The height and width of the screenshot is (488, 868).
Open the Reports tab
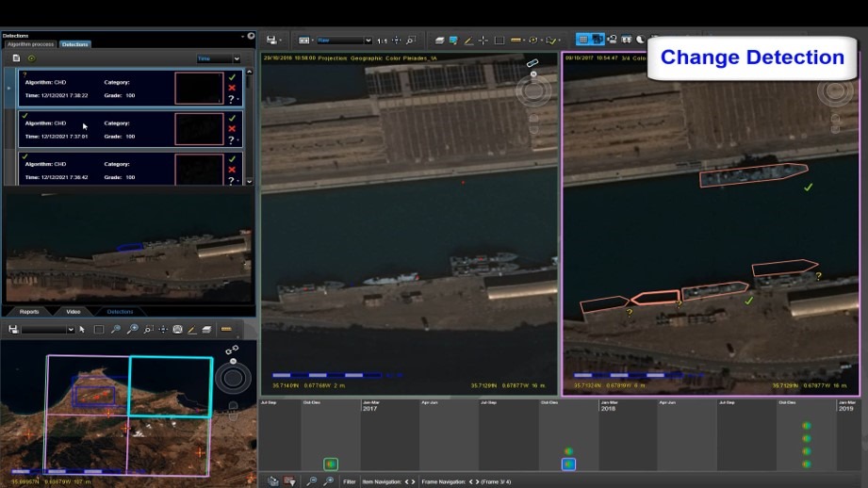tap(29, 312)
